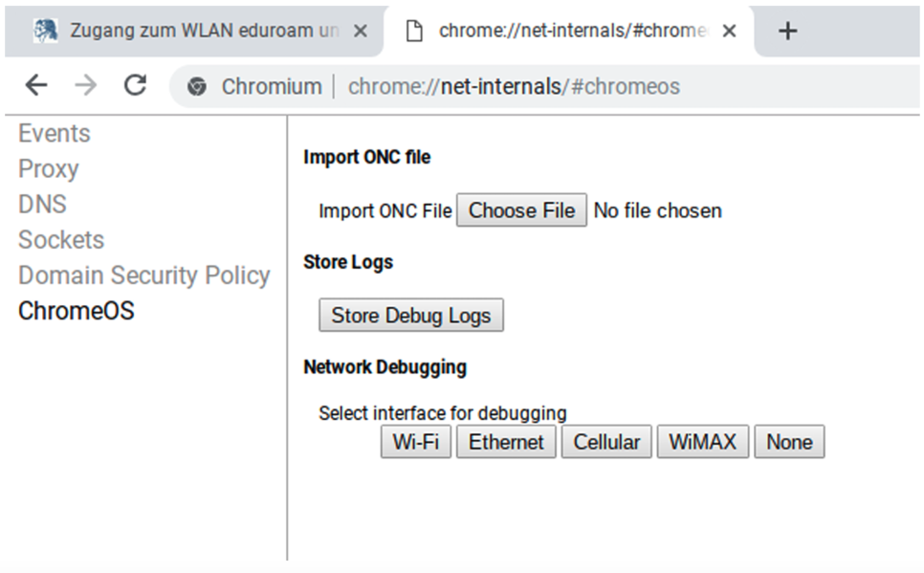Image resolution: width=924 pixels, height=573 pixels.
Task: Close the chrome://net-internals tab
Action: [729, 31]
